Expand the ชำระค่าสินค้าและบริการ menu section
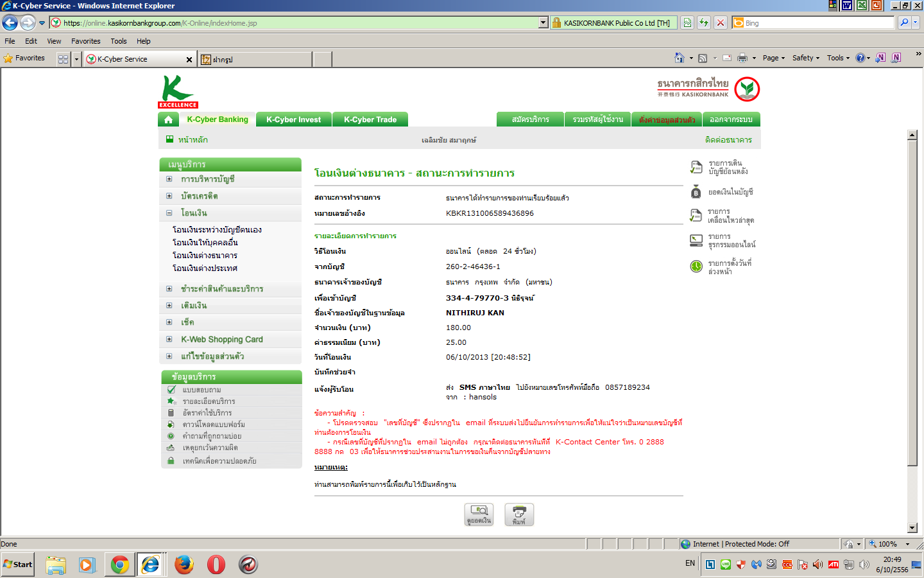 [169, 289]
